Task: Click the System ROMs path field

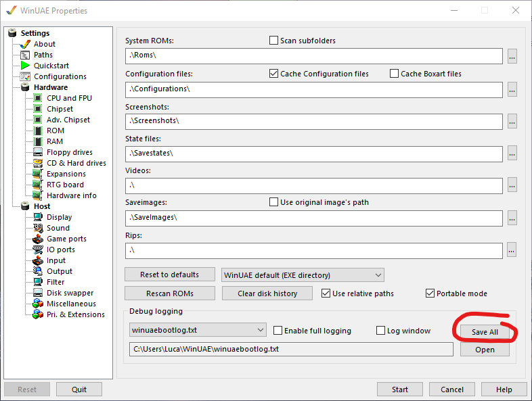Action: tap(314, 56)
